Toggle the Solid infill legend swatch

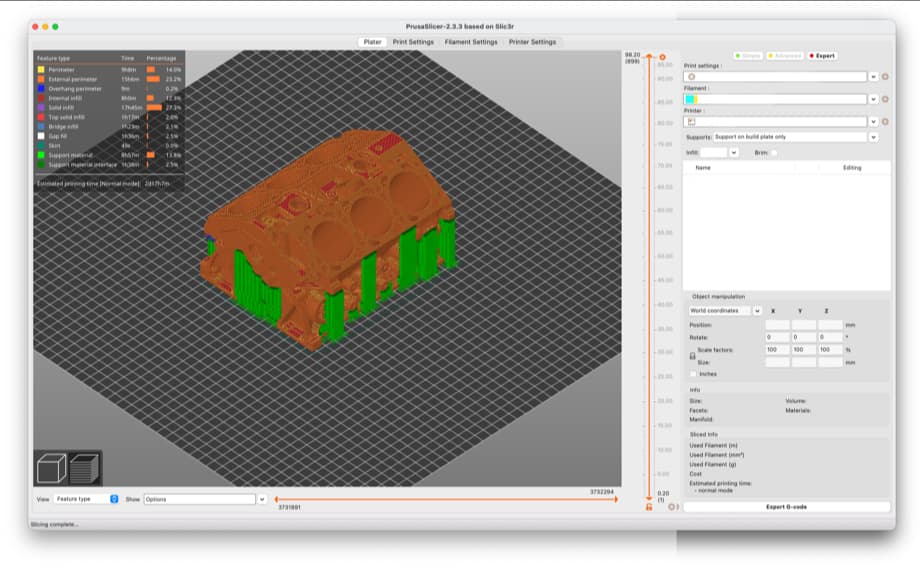click(41, 107)
